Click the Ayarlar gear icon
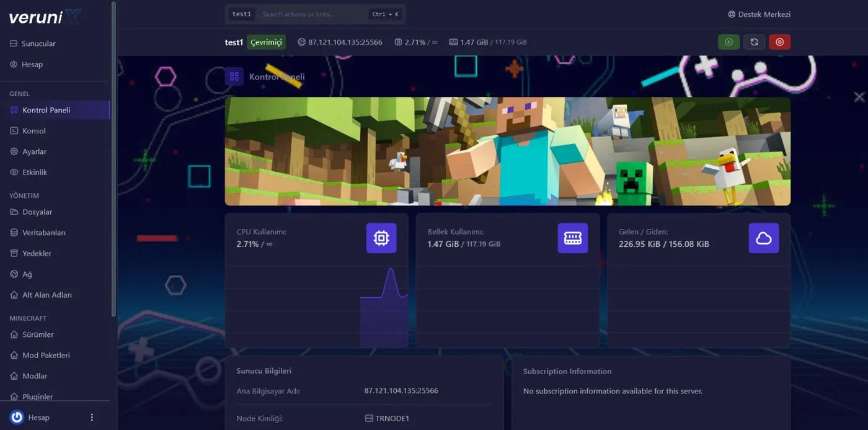 pos(14,151)
